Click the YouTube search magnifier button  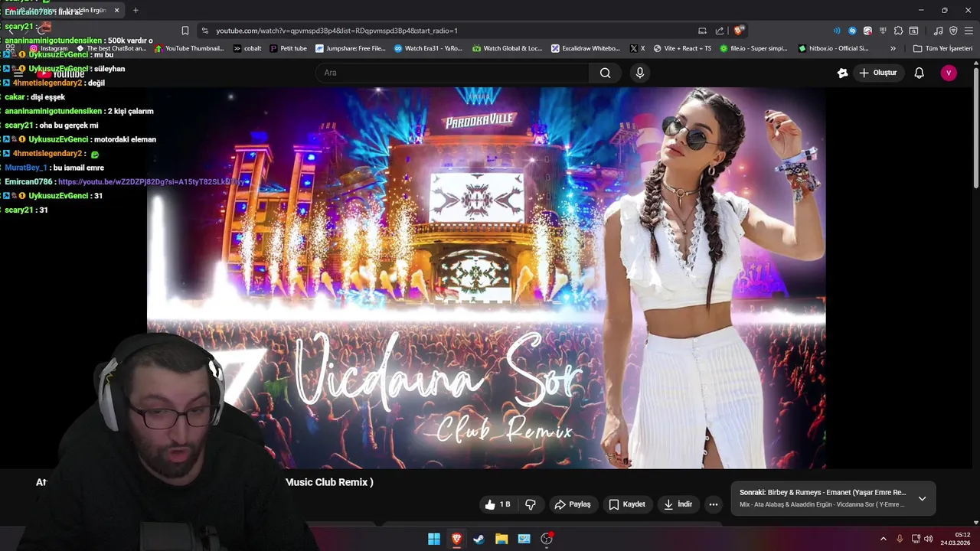[x=605, y=73]
